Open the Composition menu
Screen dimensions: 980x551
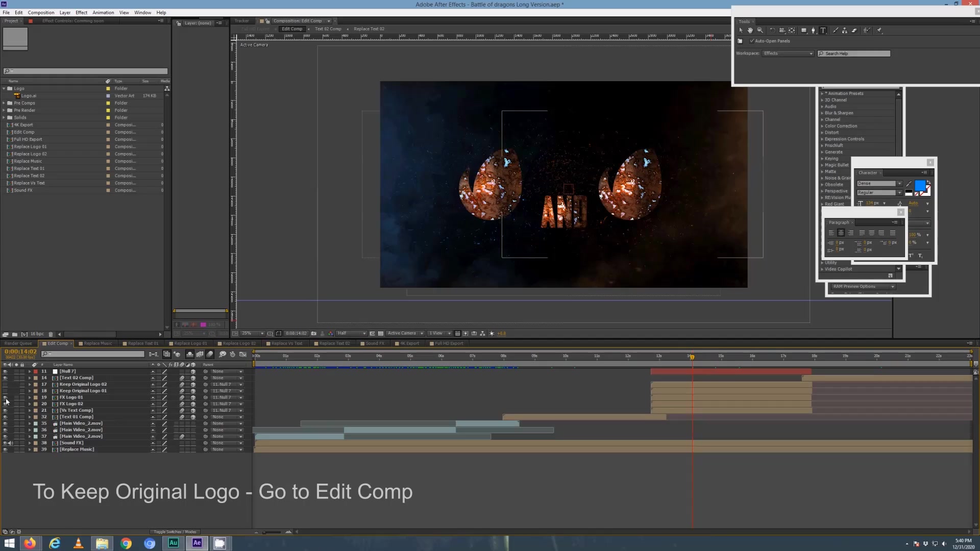[41, 12]
